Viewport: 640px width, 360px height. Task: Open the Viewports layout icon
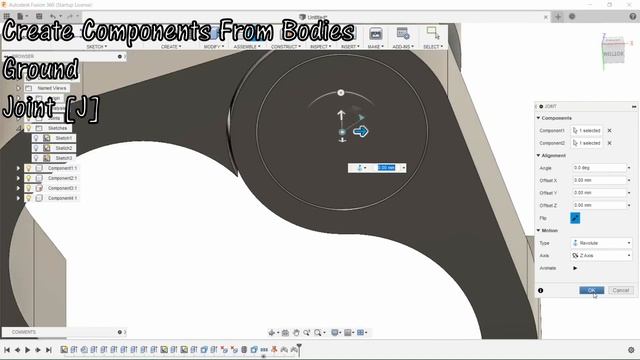[x=361, y=333]
